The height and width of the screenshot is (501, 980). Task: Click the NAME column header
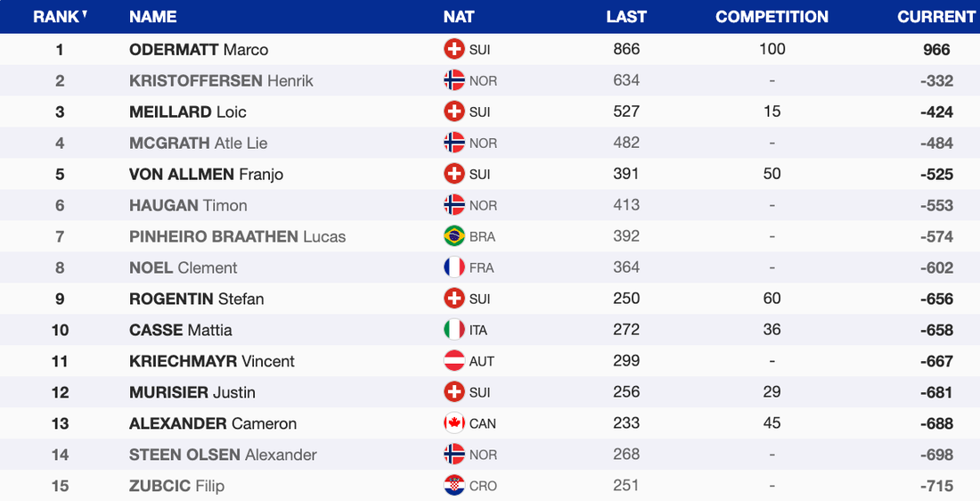point(153,17)
